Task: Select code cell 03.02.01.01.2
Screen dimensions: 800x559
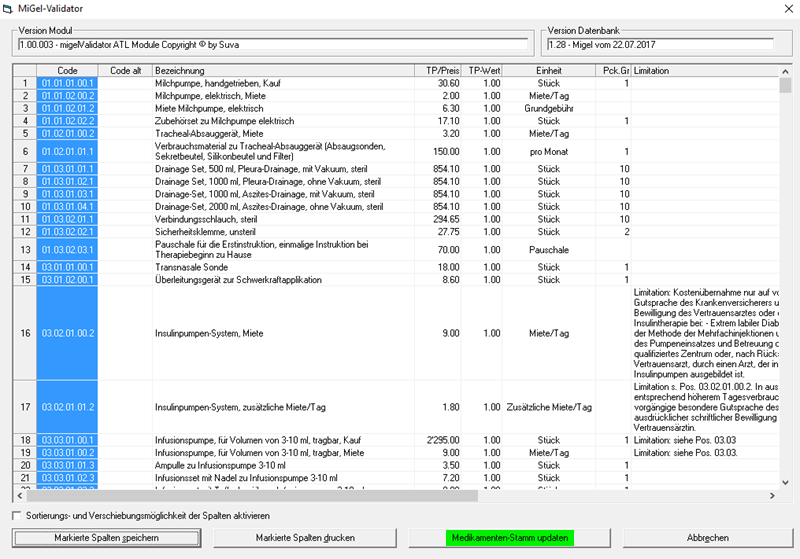Action: pos(67,407)
